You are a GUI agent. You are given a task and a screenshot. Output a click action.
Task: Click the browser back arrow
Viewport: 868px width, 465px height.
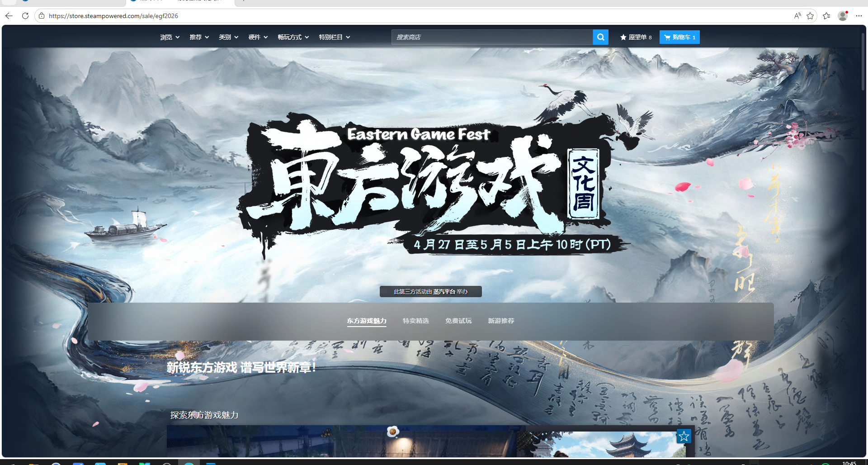point(9,16)
